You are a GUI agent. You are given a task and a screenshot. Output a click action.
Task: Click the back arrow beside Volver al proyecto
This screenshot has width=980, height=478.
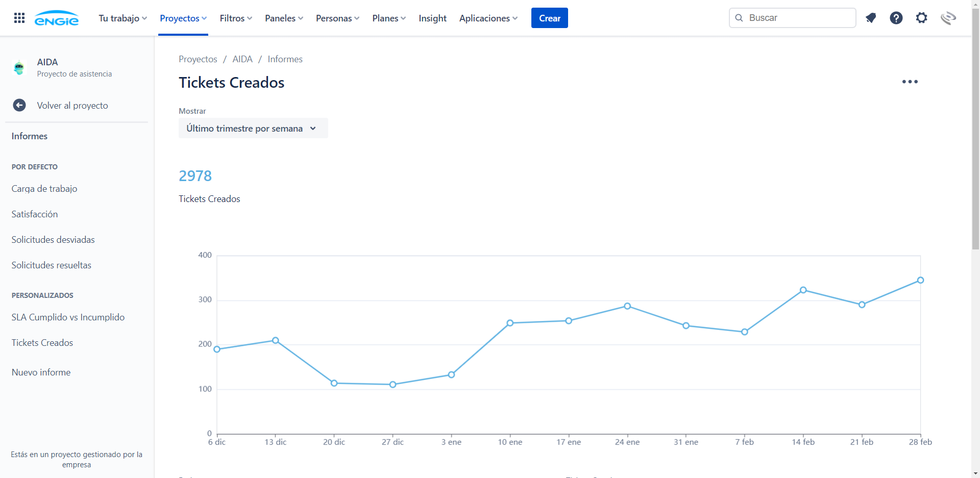[19, 106]
